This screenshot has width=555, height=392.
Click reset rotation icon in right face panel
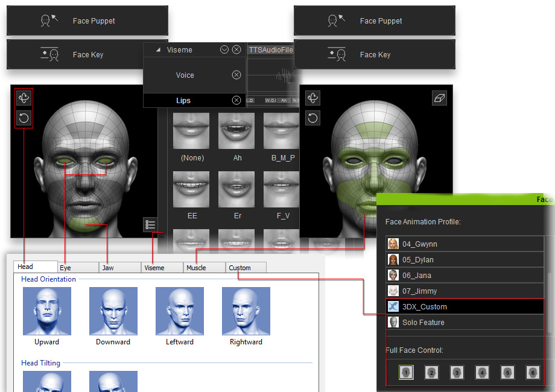312,118
